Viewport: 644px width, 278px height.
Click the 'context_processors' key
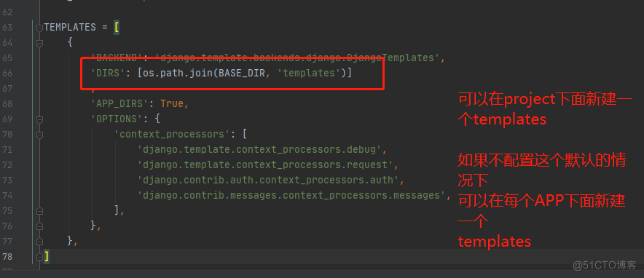173,135
